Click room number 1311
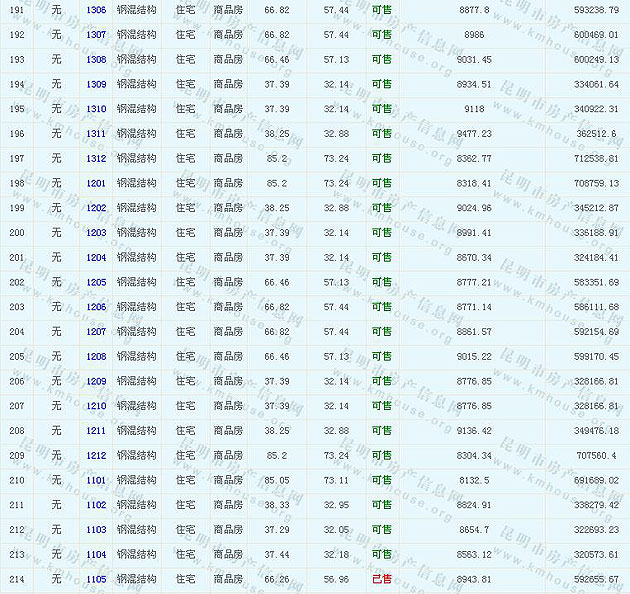The image size is (630, 594). (96, 133)
